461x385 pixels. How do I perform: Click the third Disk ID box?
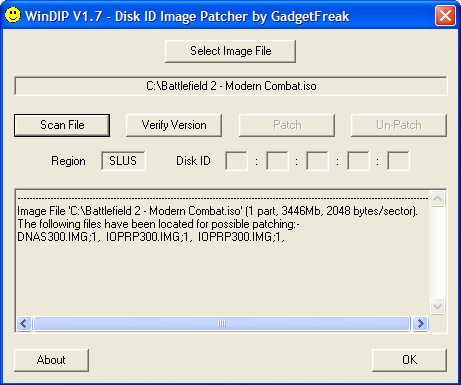click(317, 161)
